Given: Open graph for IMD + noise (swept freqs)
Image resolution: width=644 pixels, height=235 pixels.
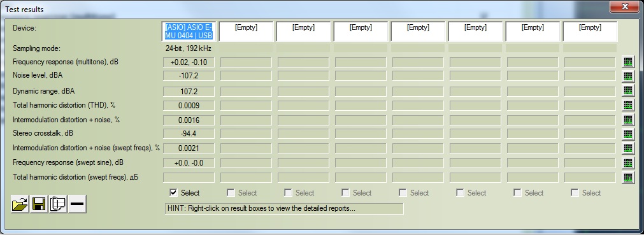Looking at the screenshot, I should click(628, 148).
